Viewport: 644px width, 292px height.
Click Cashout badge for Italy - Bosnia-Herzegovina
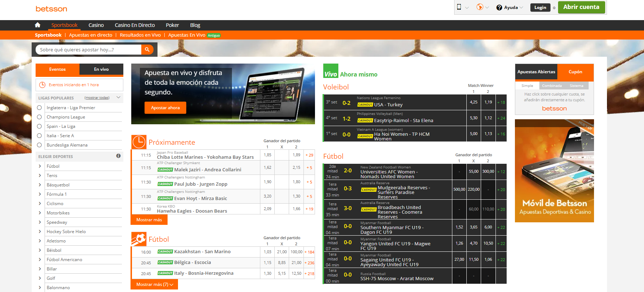pos(165,273)
